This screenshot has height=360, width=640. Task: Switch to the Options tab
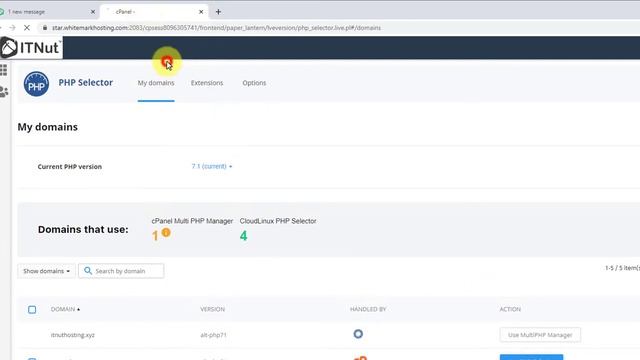pos(254,83)
